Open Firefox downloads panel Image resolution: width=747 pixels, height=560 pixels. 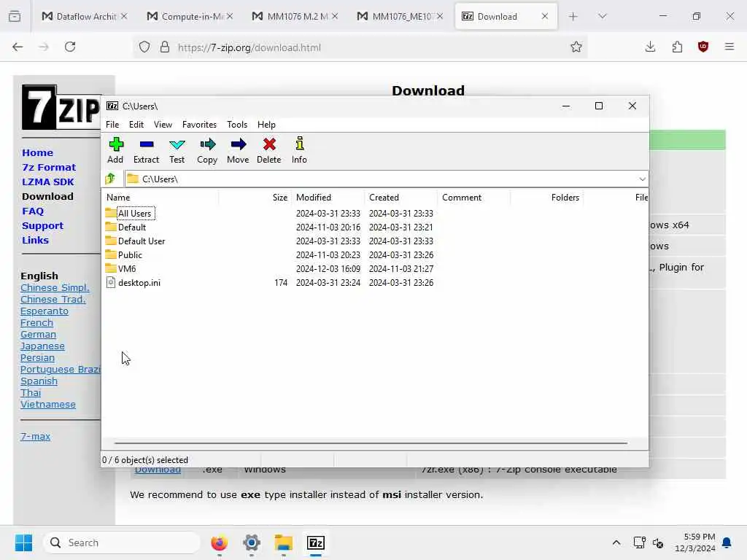[650, 47]
